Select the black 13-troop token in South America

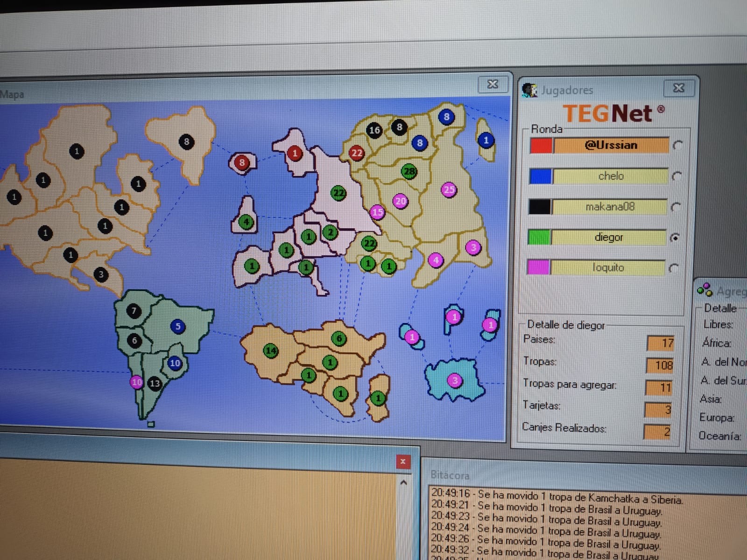click(155, 383)
